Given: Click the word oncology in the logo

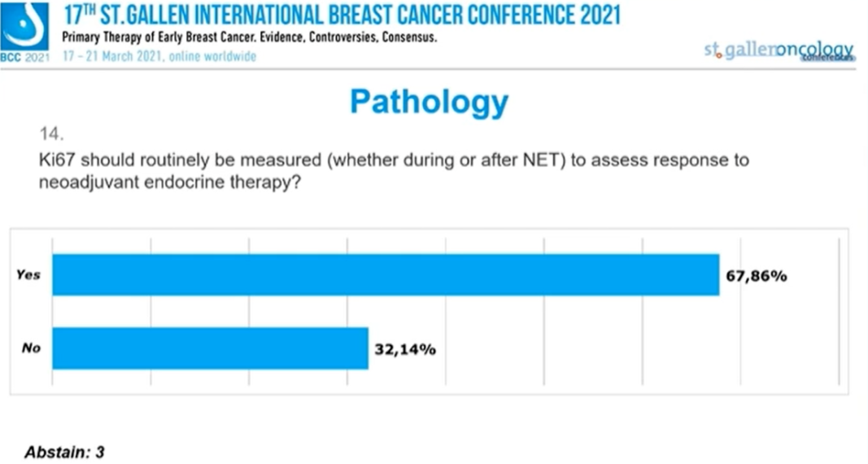Looking at the screenshot, I should pyautogui.click(x=813, y=50).
